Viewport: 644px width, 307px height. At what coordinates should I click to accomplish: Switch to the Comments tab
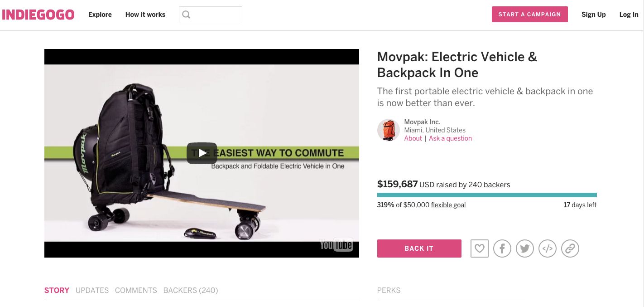pos(136,290)
